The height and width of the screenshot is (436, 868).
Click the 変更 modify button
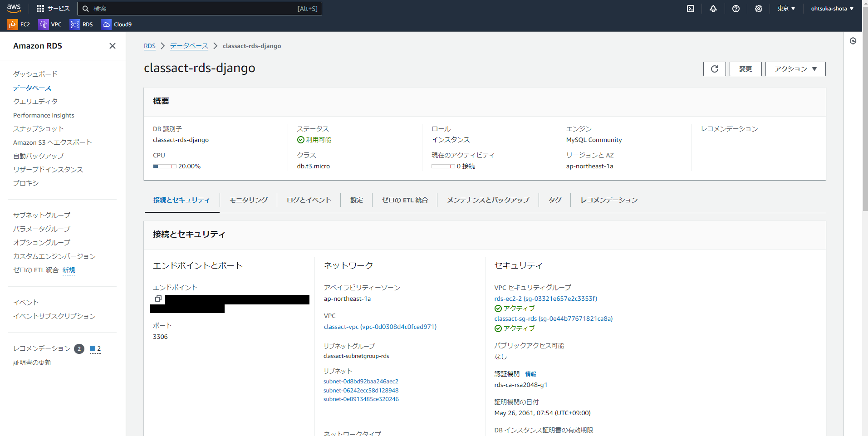pos(745,69)
